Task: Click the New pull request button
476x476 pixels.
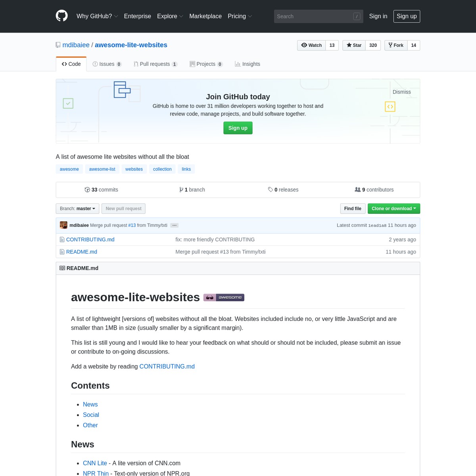Action: click(123, 209)
